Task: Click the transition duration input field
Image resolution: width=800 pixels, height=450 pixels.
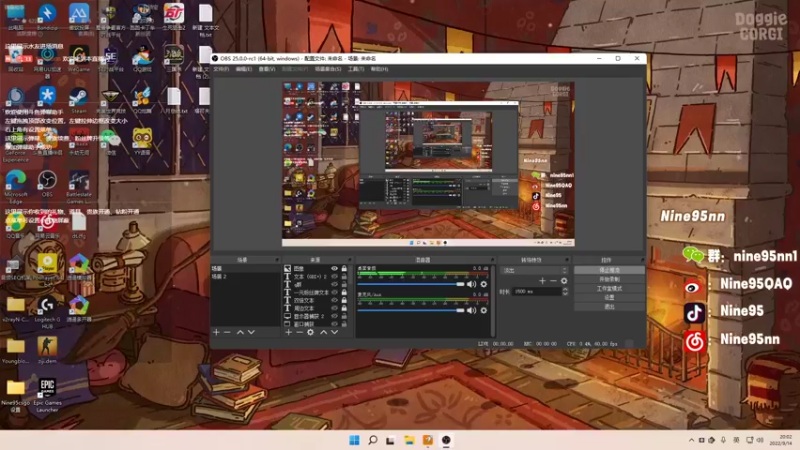Action: click(x=537, y=291)
